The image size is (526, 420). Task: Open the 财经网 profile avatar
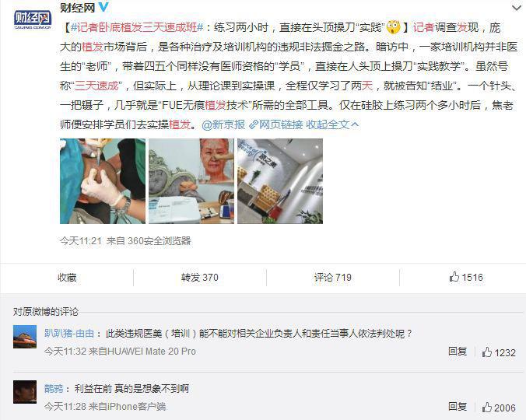33,19
